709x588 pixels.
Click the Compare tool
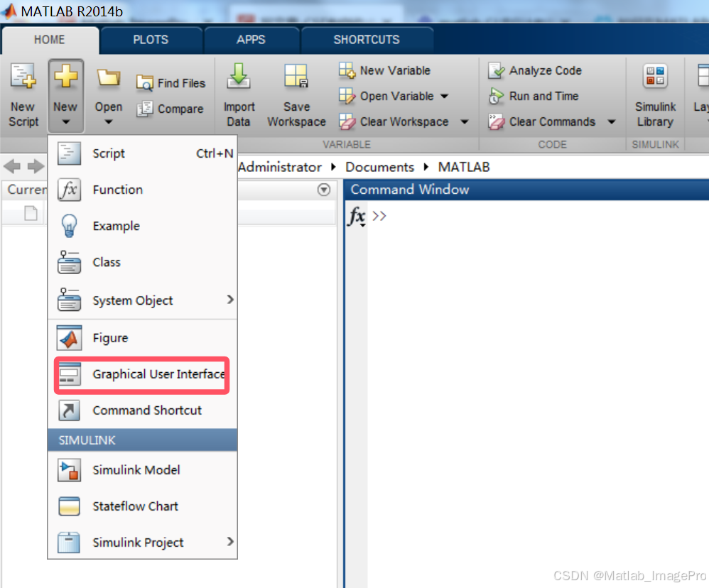pos(170,109)
